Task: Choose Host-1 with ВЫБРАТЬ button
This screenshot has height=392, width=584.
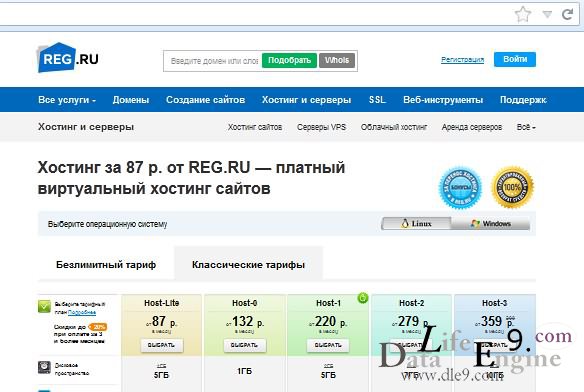Action: 328,345
